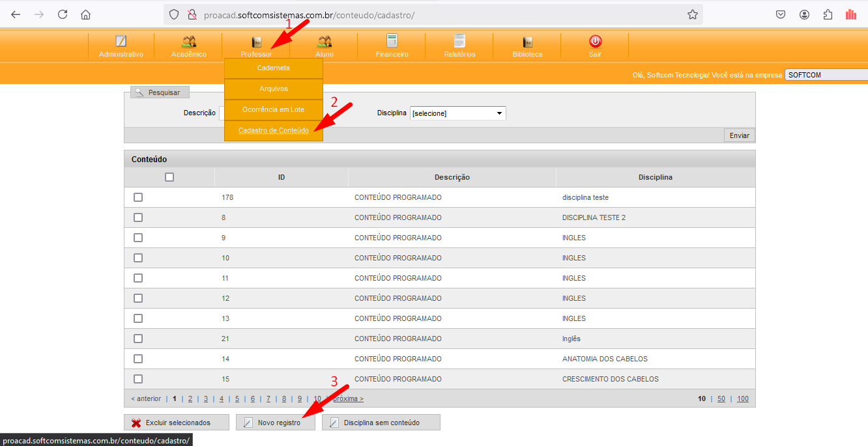Open the empresa SOFTCOM selector
Viewport: 868px width, 446px height.
tap(826, 75)
